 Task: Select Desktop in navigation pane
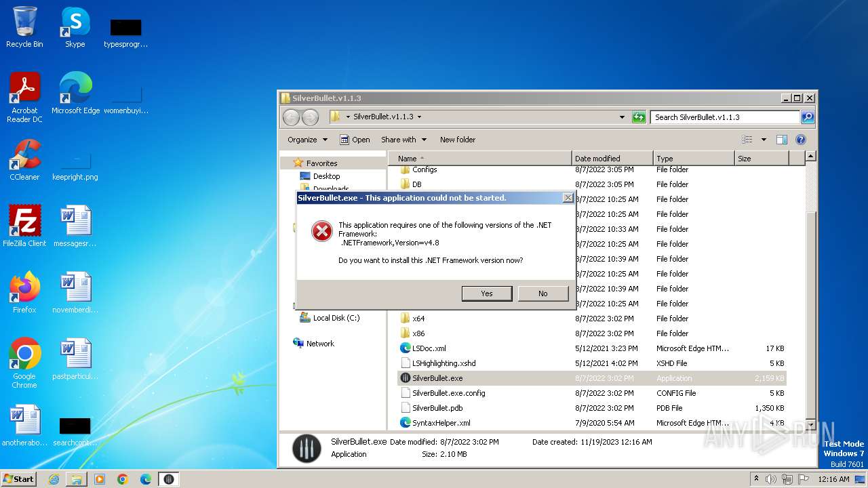click(x=326, y=176)
